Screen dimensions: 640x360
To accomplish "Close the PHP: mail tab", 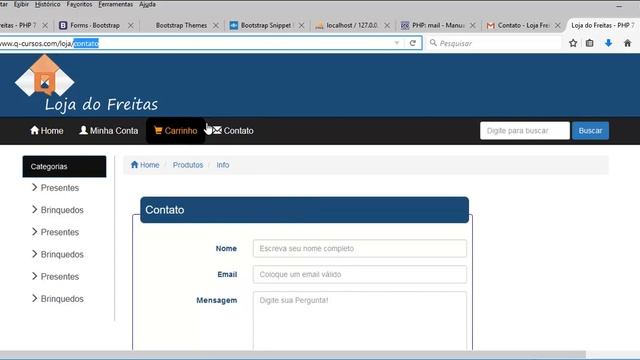I will [472, 25].
